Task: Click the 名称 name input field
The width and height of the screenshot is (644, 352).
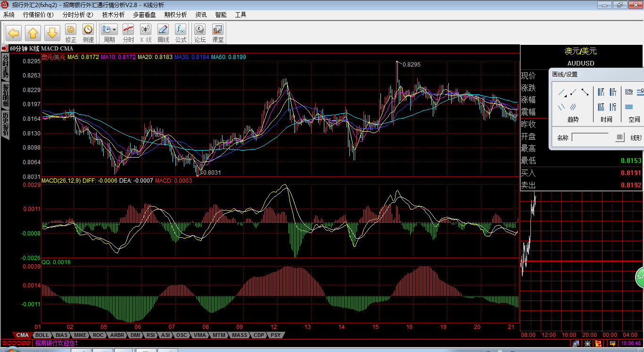Action: (x=590, y=138)
